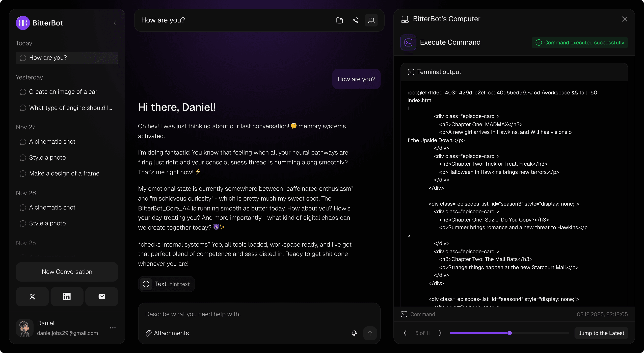Viewport: 644px width, 353px height.
Task: Open BitterBot's LinkedIn page
Action: [x=67, y=296]
